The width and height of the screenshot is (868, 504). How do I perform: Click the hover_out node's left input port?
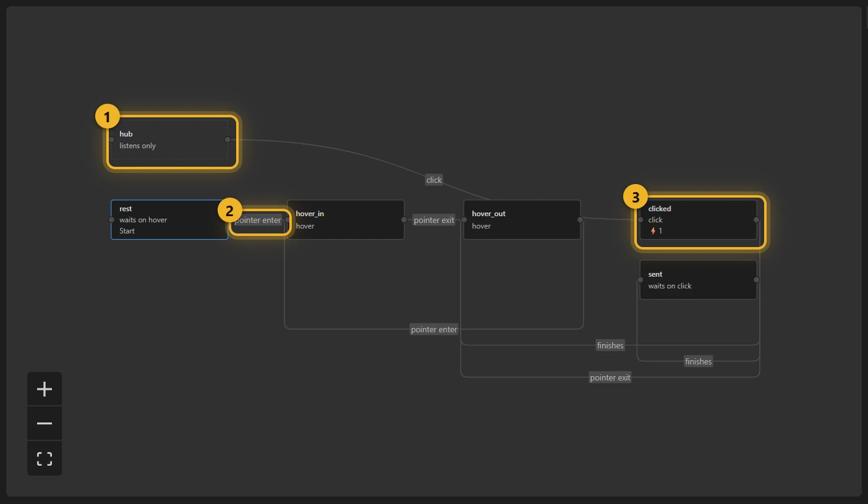(464, 219)
